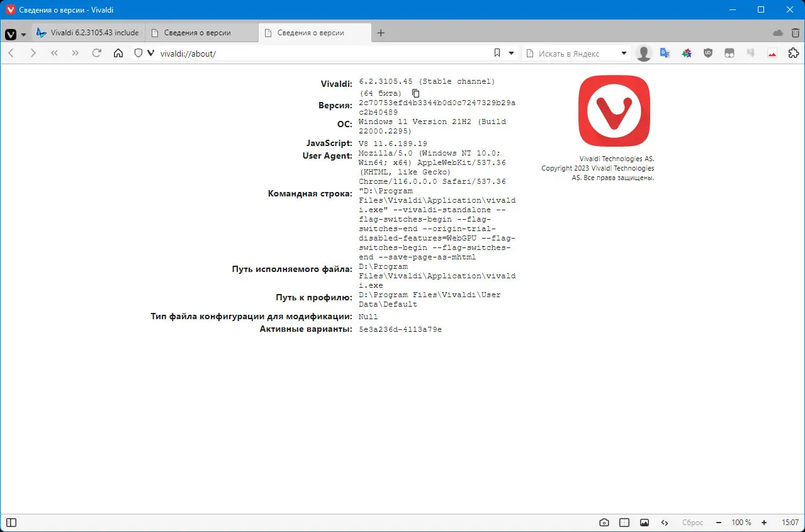Click the User Agent label
The height and width of the screenshot is (532, 805).
(328, 156)
